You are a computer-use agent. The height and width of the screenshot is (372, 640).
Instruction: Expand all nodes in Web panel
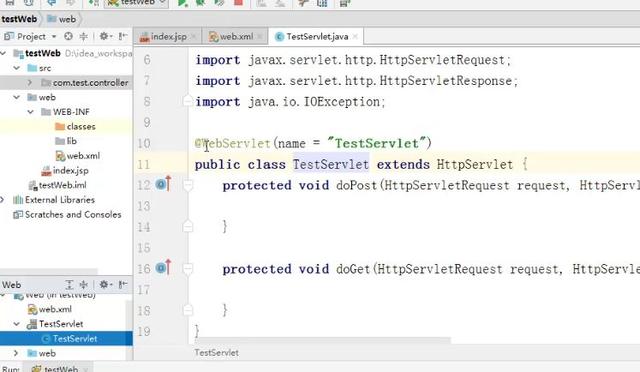[69, 285]
